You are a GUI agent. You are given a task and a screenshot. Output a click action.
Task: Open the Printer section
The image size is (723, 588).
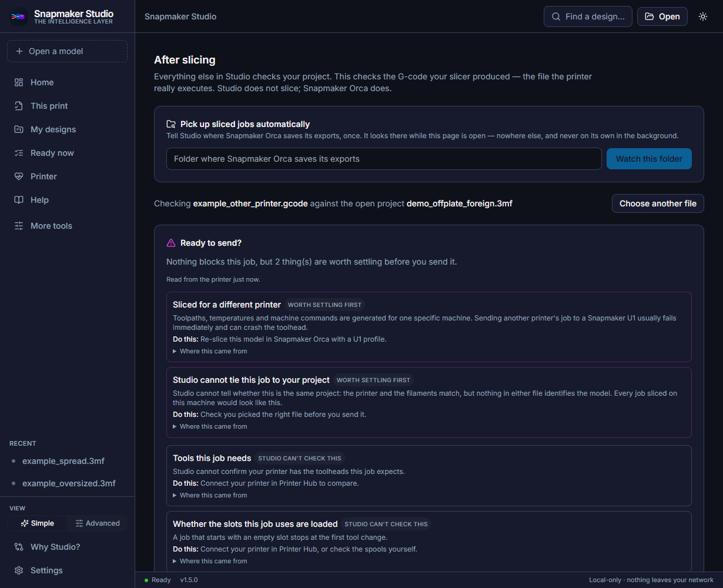(67, 176)
